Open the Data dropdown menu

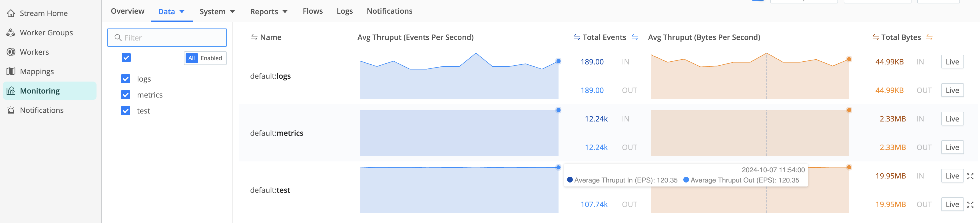click(x=172, y=11)
